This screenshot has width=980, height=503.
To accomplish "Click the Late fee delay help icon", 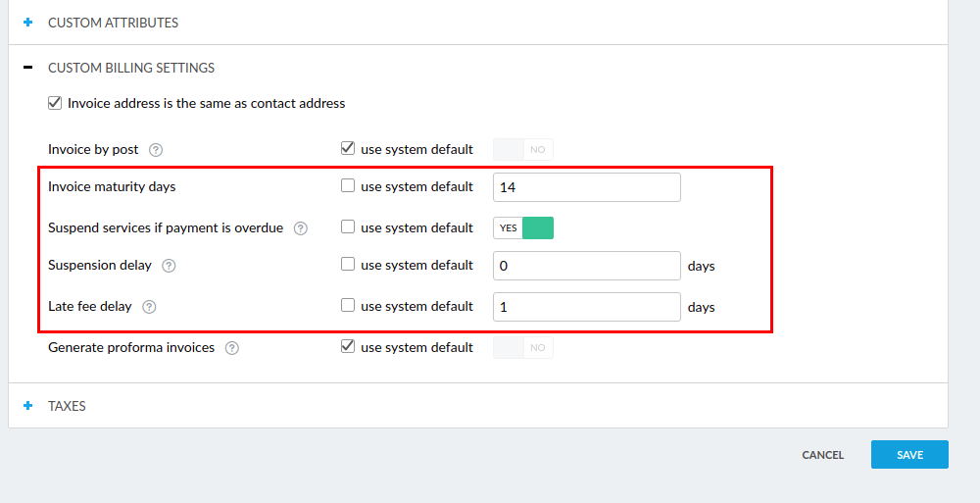I will [x=149, y=307].
